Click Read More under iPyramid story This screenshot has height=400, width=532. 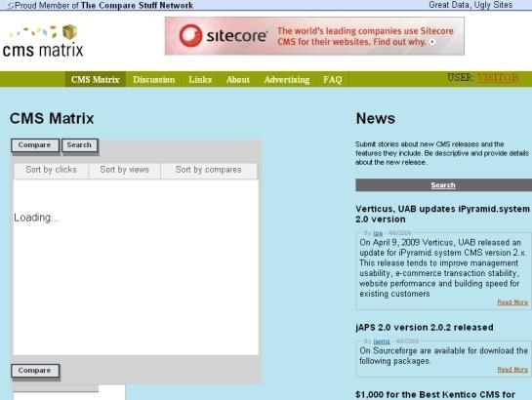click(x=512, y=302)
